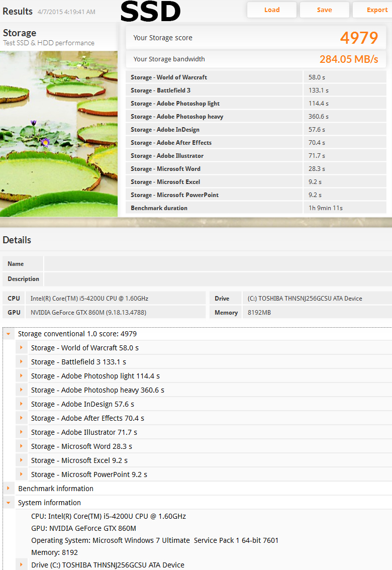Screen dimensions: 392x570
Task: Expand Drive (C:) TOSHIBA device details
Action: (x=21, y=565)
